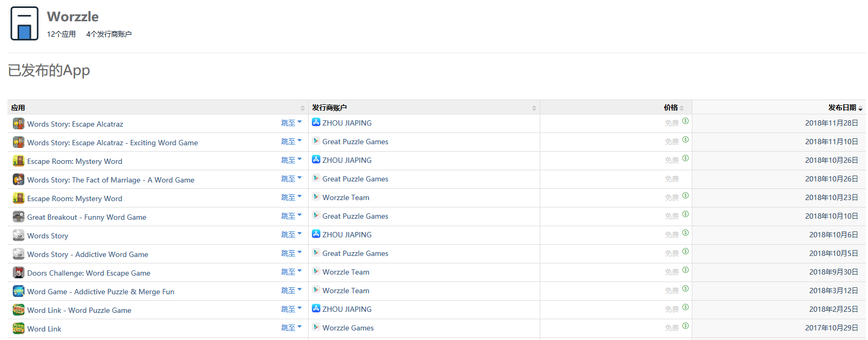Open 跳至 dropdown for Word Game Merge Fun

[x=291, y=291]
